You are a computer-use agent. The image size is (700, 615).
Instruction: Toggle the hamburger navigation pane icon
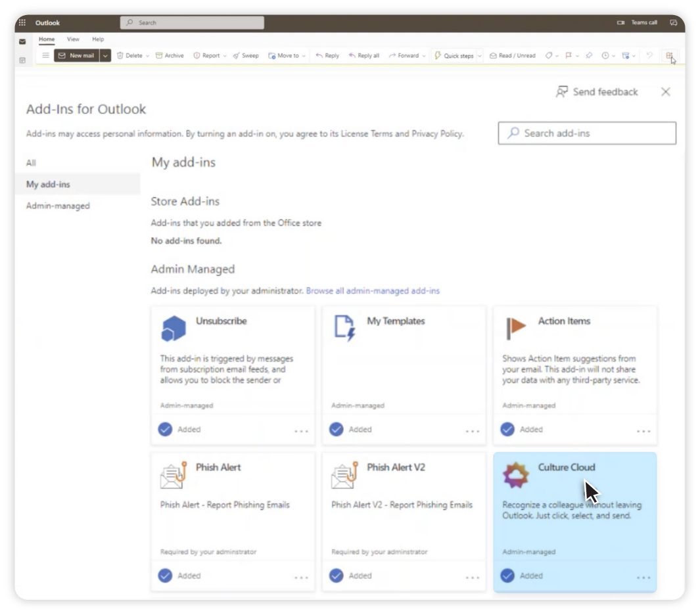coord(45,55)
